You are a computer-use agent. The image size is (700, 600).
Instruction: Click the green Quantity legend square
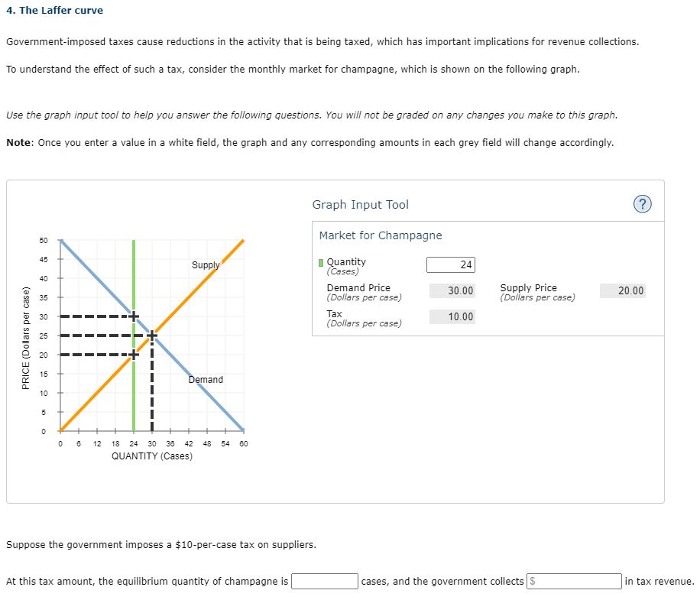(x=322, y=261)
